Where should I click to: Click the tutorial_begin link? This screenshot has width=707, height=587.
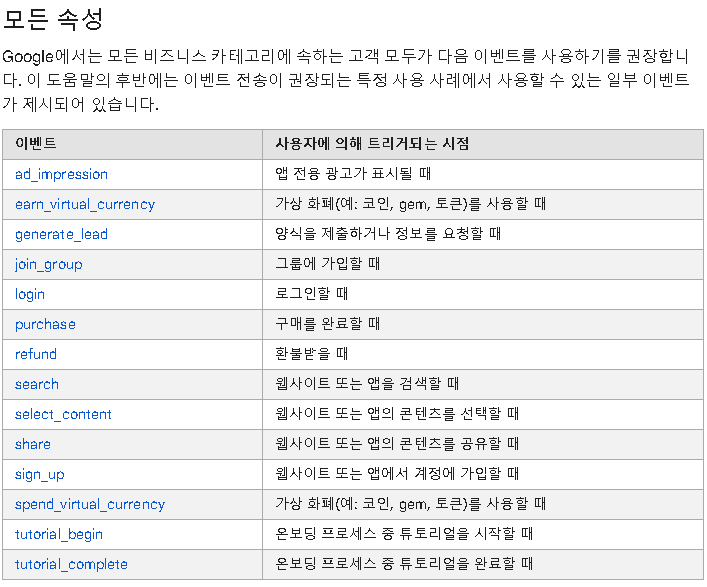tap(59, 535)
